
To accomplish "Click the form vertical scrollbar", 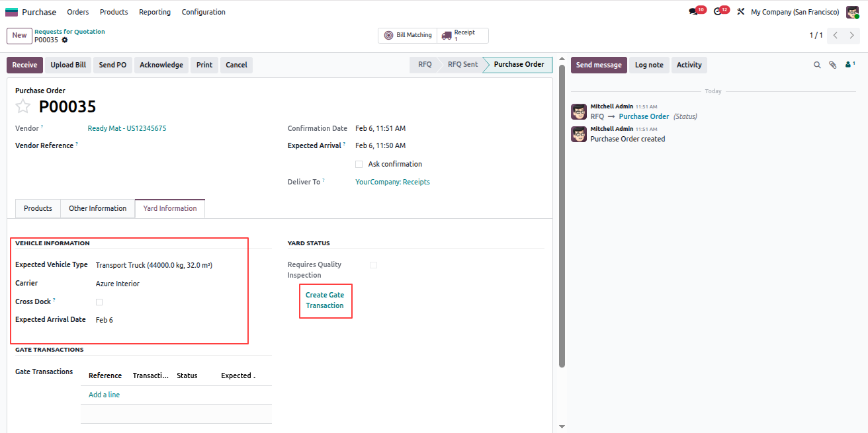I will coord(562,215).
